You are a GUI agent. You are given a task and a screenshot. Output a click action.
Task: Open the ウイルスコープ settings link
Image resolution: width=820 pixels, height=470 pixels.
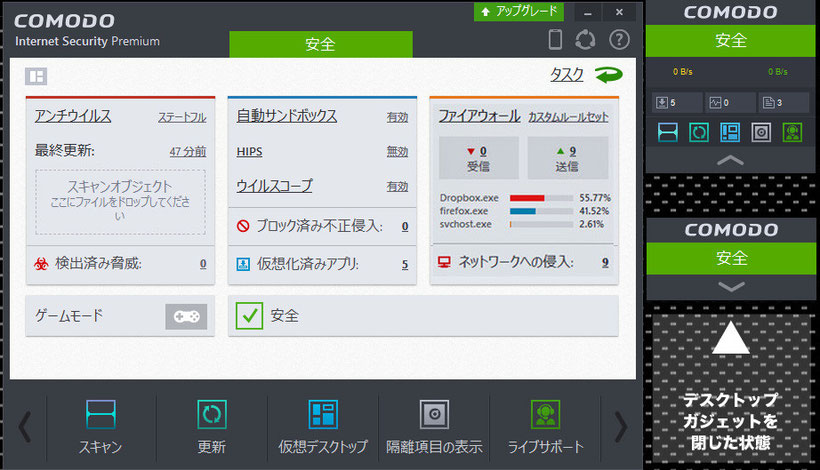pyautogui.click(x=274, y=186)
